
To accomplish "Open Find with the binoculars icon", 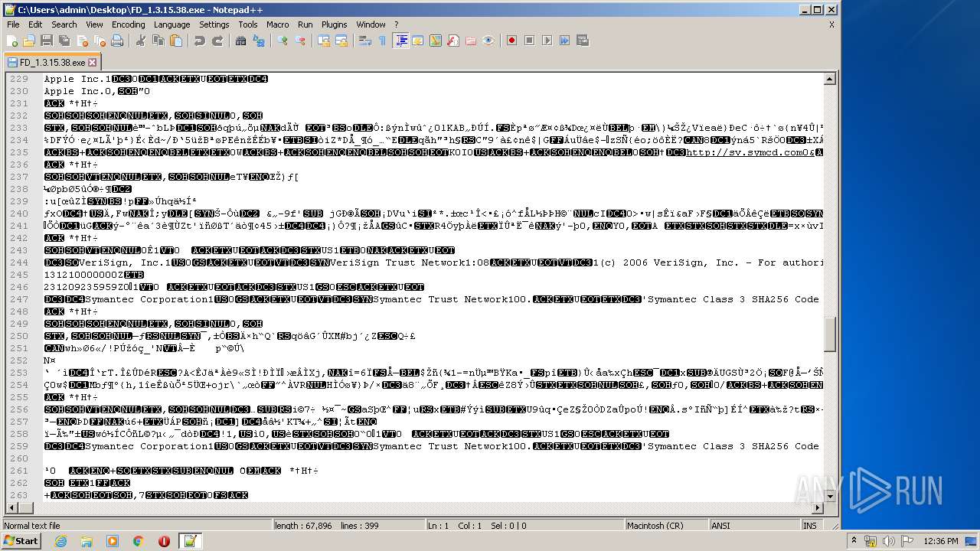I will coord(240,41).
